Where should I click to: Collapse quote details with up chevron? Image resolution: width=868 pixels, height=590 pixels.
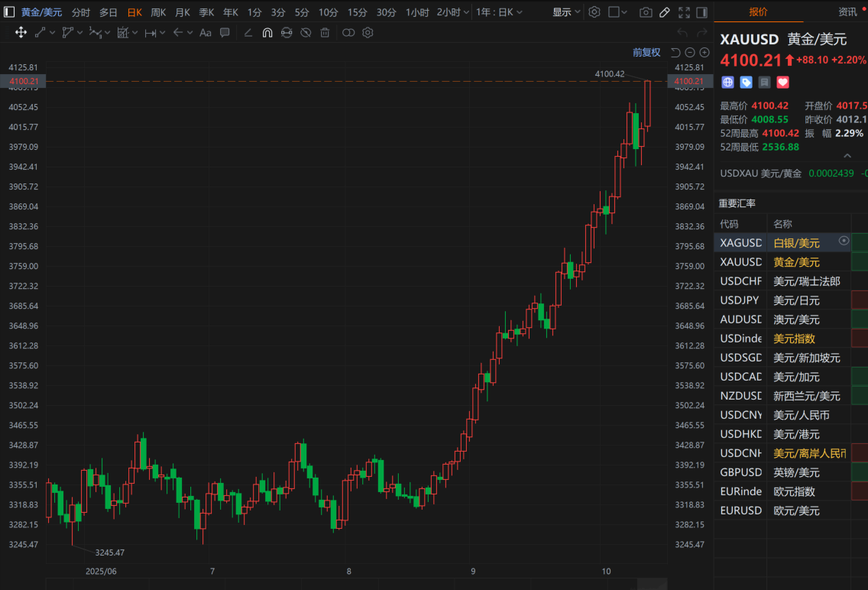[x=847, y=156]
